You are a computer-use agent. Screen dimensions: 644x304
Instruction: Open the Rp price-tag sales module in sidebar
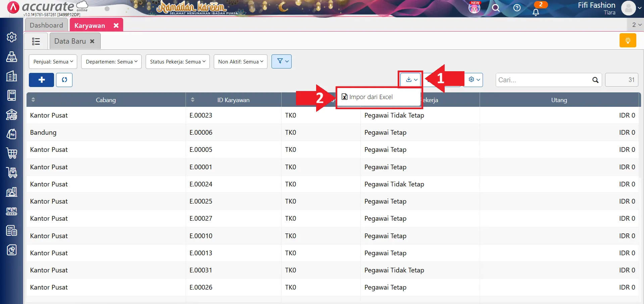tap(12, 134)
